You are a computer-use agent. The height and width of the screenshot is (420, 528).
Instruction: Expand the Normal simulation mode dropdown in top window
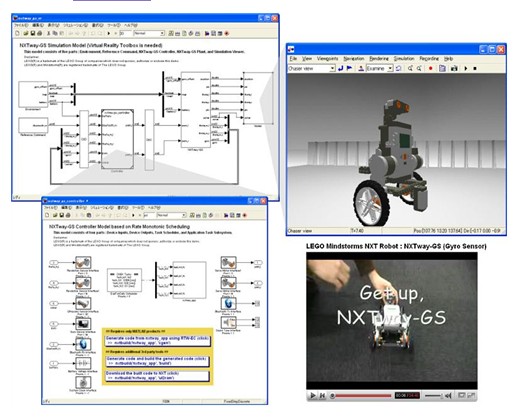click(x=149, y=33)
